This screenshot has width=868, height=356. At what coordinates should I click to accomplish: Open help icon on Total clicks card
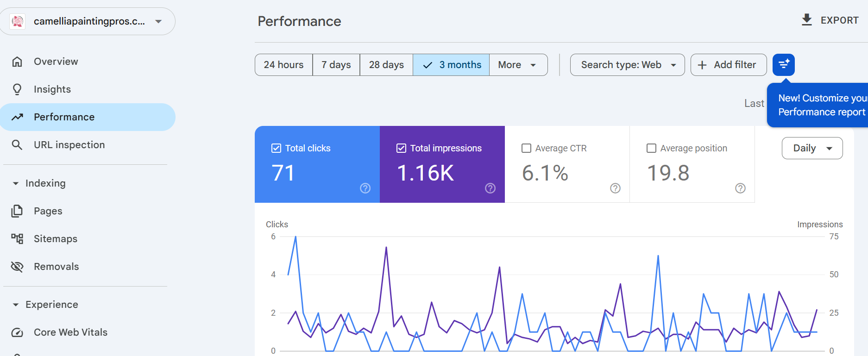[x=365, y=188]
